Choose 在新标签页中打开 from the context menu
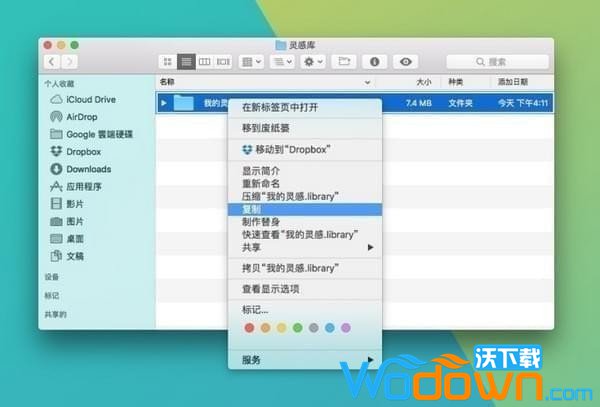 tap(305, 107)
